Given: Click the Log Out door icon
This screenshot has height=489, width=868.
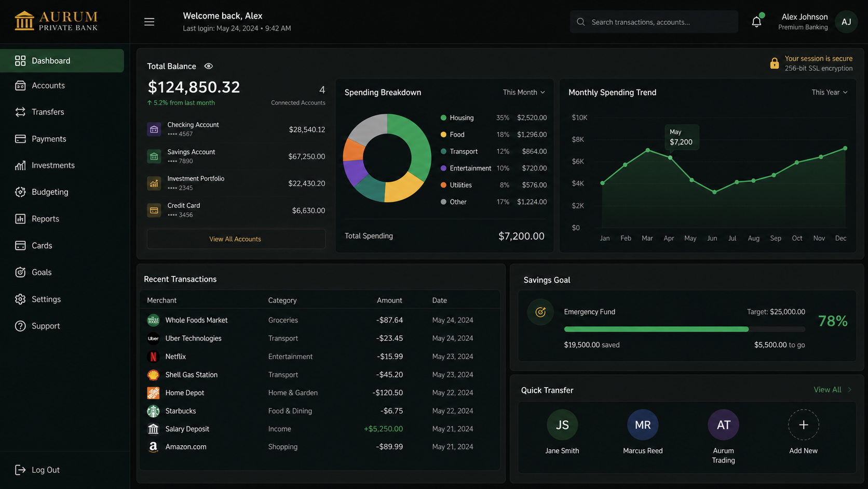Looking at the screenshot, I should (x=20, y=470).
